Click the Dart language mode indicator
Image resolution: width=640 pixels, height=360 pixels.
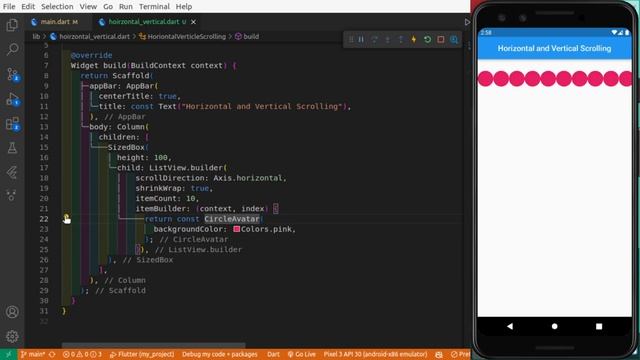[x=273, y=354]
